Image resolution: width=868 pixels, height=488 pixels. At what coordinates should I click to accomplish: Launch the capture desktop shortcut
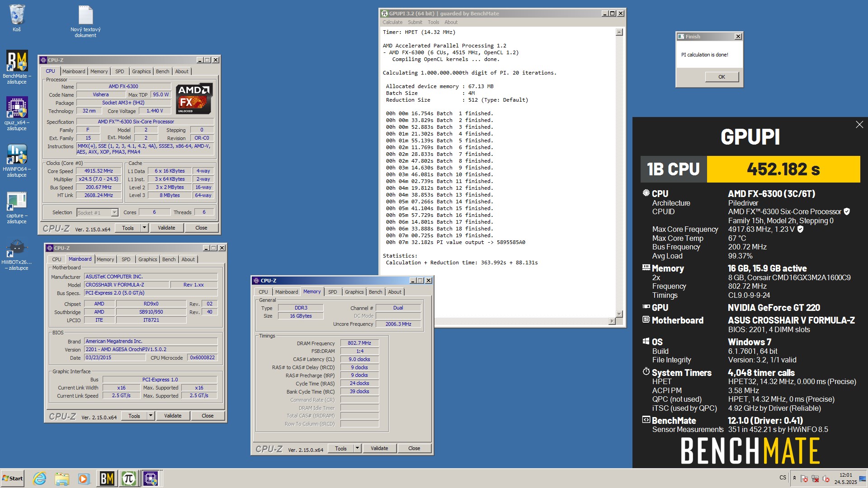[17, 207]
